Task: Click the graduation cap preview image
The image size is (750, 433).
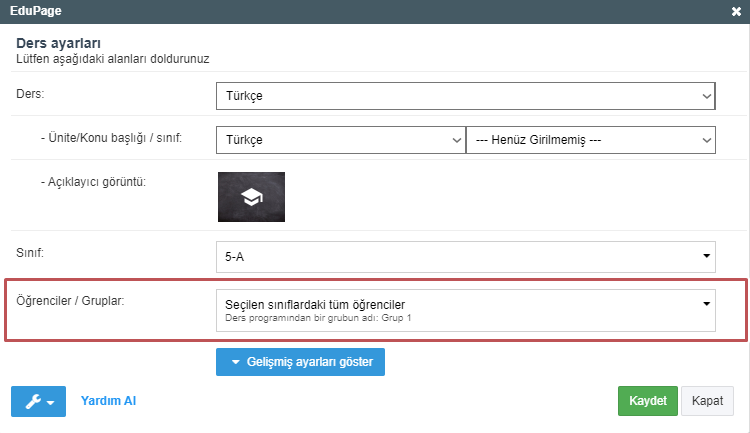Action: coord(251,197)
